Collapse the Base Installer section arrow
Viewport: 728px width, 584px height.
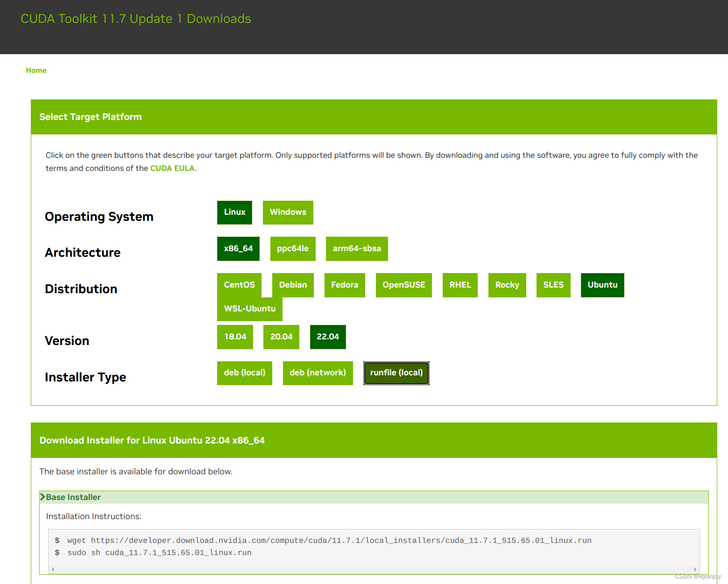(x=42, y=497)
